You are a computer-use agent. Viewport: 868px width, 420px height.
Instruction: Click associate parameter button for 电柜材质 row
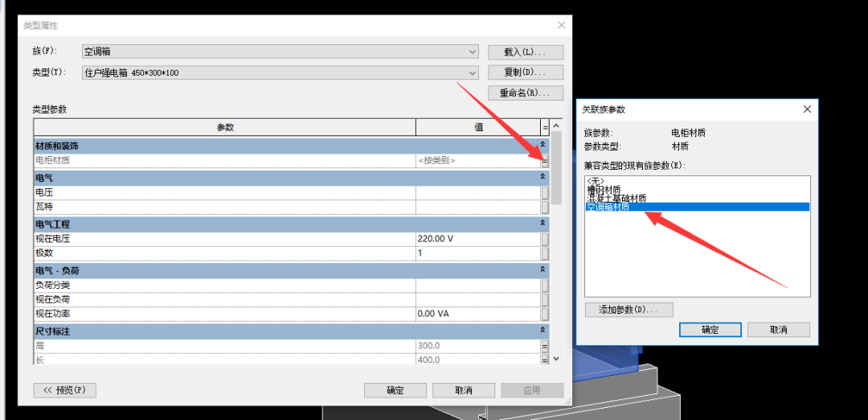[545, 161]
